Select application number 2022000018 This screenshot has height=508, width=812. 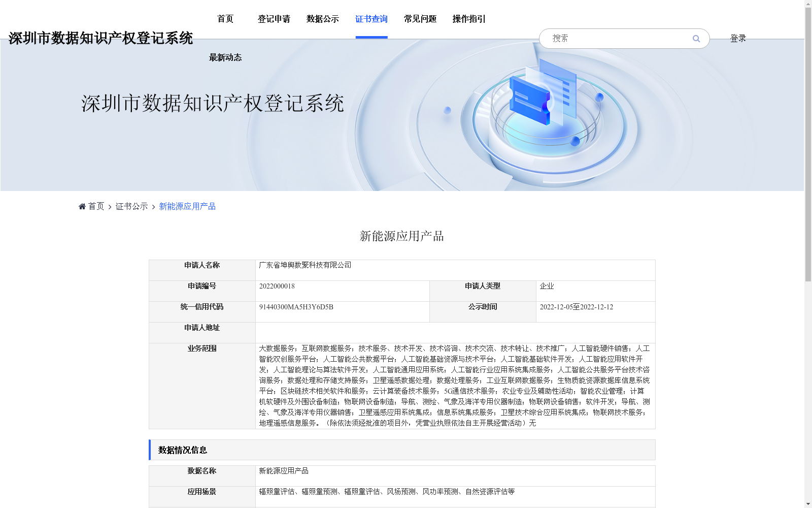pos(277,286)
